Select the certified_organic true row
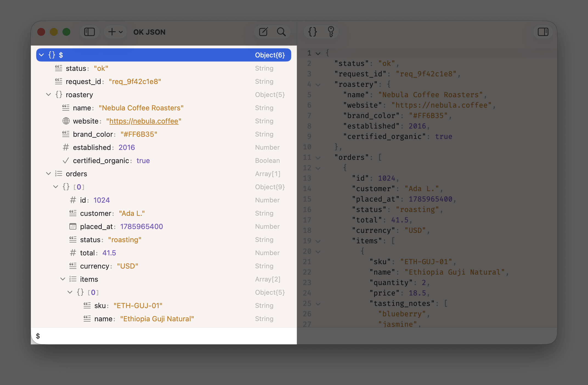Image resolution: width=588 pixels, height=385 pixels. 164,160
